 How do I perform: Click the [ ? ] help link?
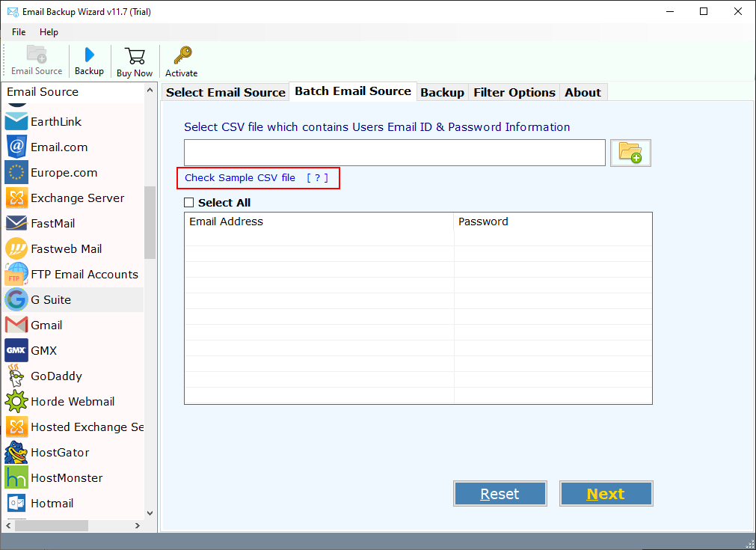317,177
